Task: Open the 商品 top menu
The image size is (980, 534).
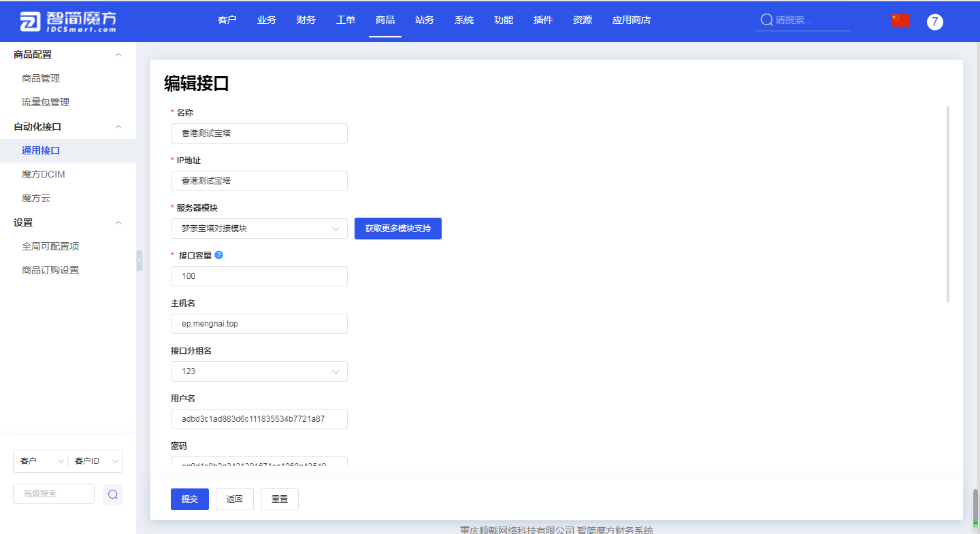Action: (x=385, y=20)
